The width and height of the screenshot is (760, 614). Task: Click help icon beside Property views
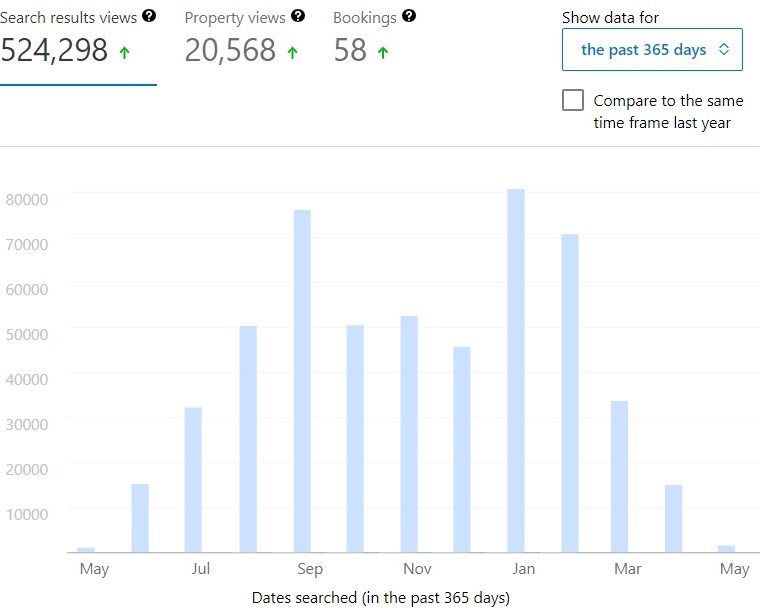pyautogui.click(x=298, y=16)
